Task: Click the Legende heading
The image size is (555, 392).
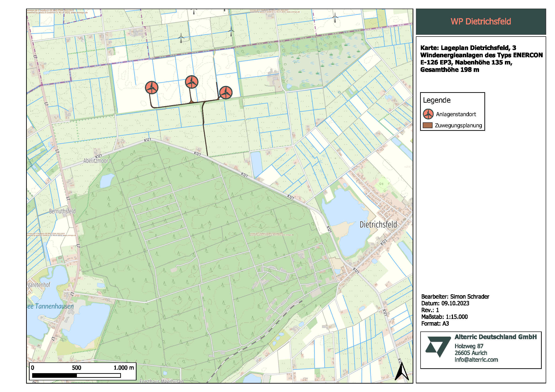Action: pos(437,100)
